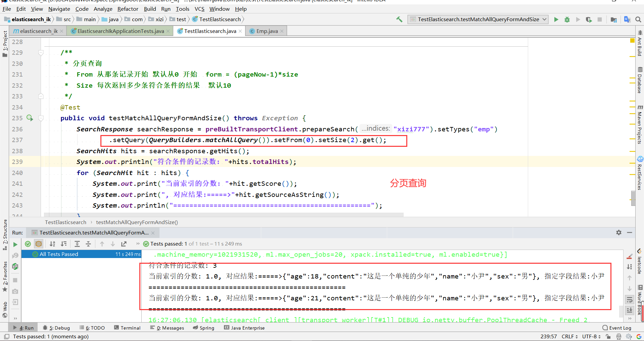Viewport: 644px width, 341px height.
Task: Collapse all test results
Action: coord(88,244)
